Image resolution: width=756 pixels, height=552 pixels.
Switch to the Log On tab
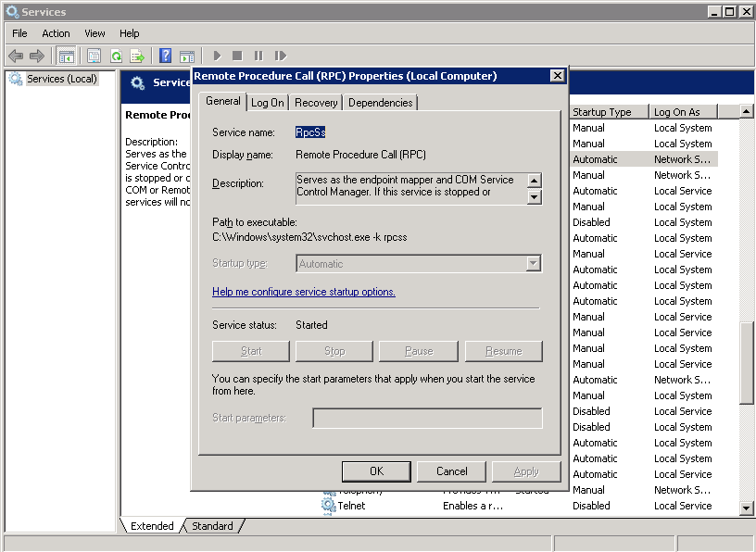pos(268,103)
